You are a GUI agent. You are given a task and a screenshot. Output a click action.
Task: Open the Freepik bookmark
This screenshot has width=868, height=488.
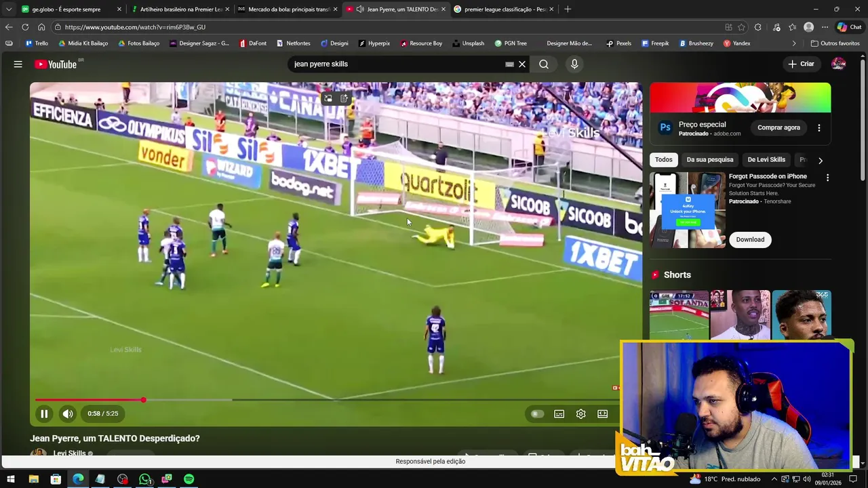(654, 43)
